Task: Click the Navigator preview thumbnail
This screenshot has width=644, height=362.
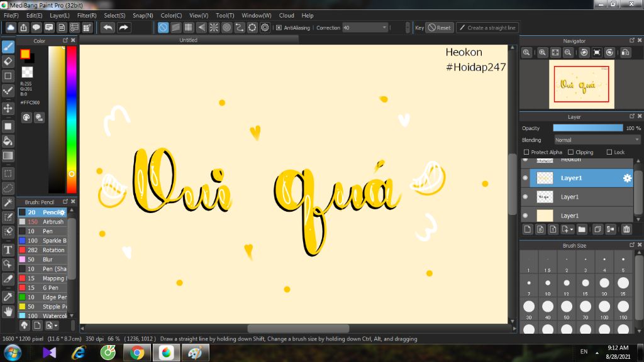Action: (x=582, y=84)
